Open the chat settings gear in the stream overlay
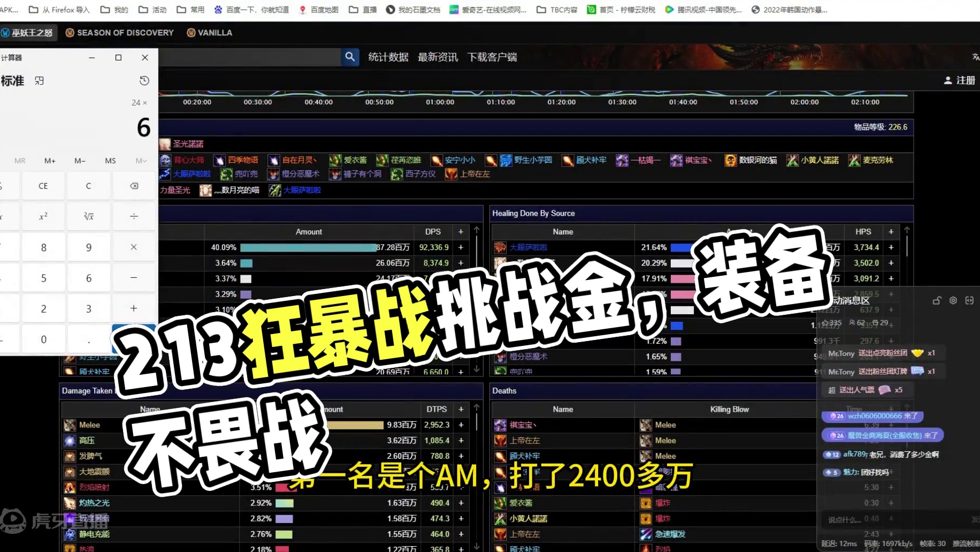The height and width of the screenshot is (552, 980). (953, 300)
